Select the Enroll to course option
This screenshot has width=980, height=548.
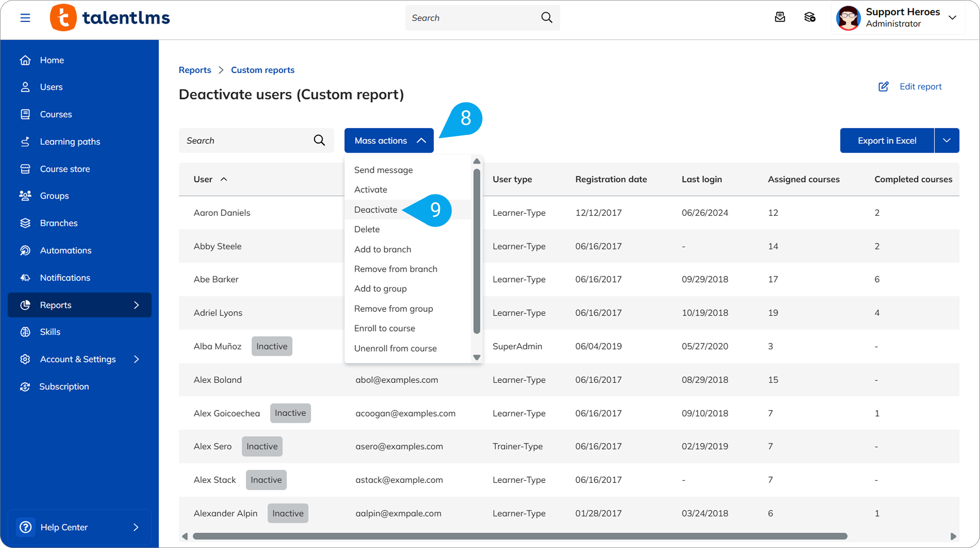[x=384, y=328]
